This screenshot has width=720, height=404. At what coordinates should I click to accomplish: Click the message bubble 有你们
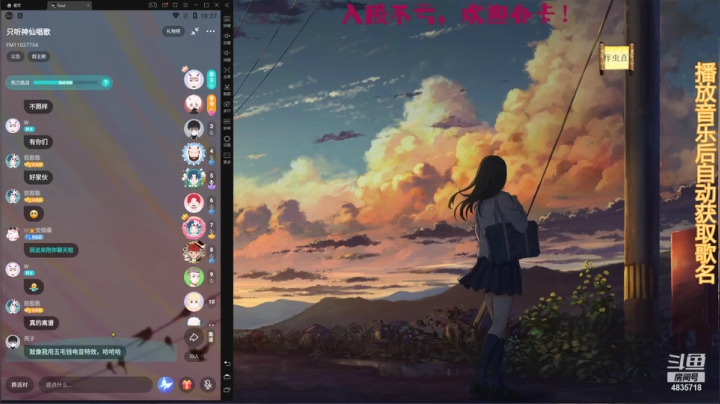pos(38,142)
